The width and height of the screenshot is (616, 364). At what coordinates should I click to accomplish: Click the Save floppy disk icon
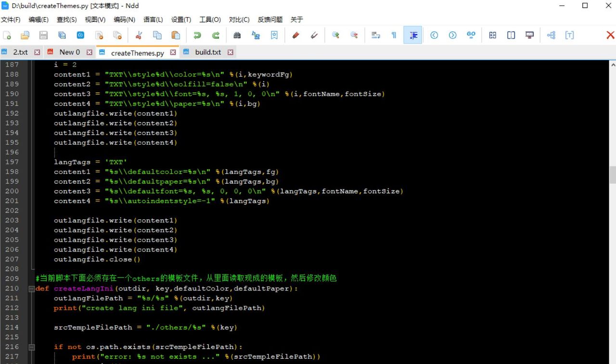pos(43,35)
